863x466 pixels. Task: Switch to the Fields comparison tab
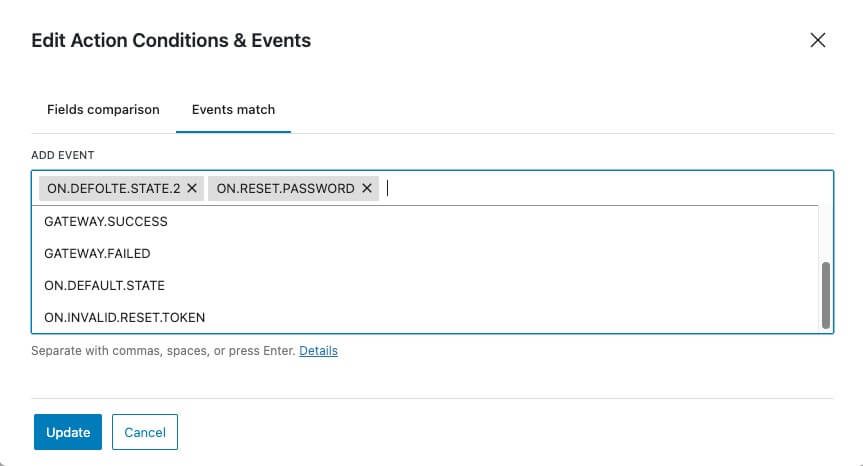click(103, 110)
